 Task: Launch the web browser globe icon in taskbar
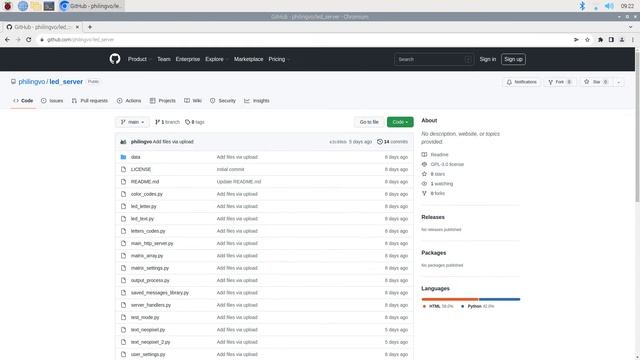point(22,6)
